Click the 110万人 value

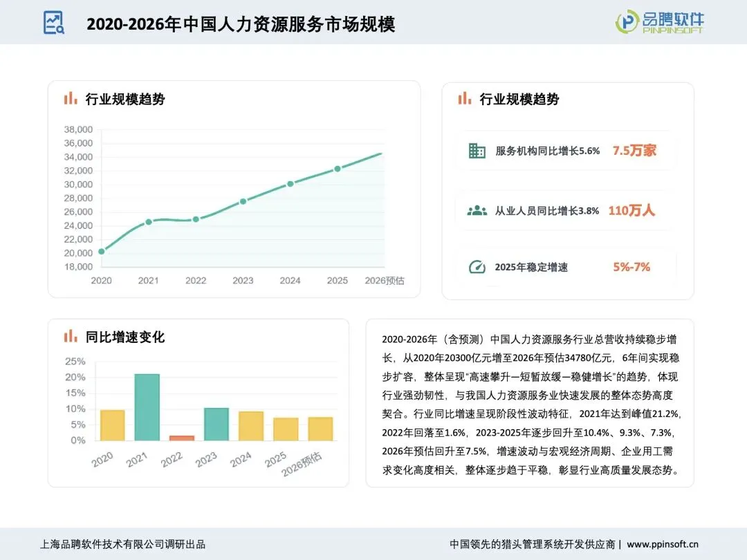point(631,210)
